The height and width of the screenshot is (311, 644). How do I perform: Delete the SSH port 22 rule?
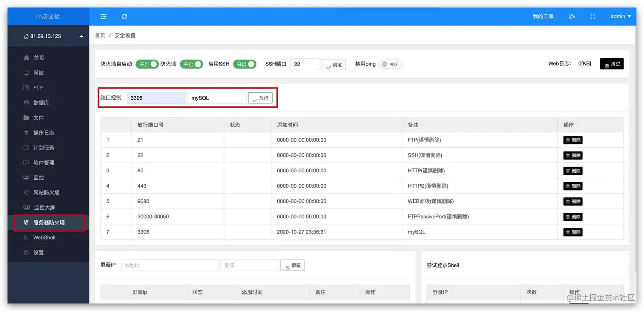tap(573, 155)
